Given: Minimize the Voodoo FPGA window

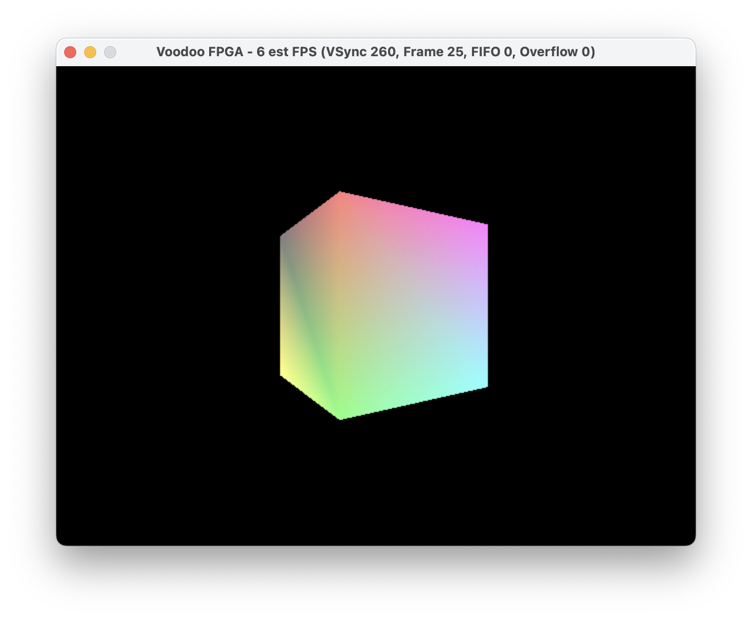Looking at the screenshot, I should point(90,52).
